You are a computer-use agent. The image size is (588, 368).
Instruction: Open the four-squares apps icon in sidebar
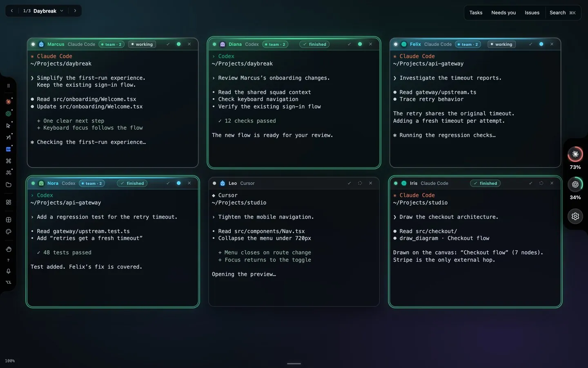8,202
